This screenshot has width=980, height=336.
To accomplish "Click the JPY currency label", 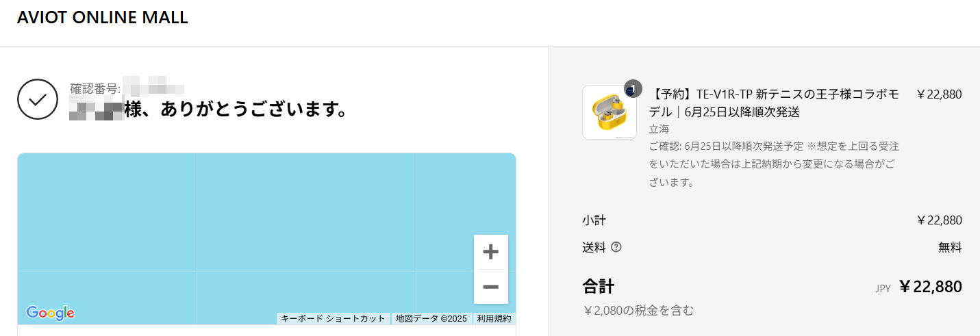I will [883, 289].
